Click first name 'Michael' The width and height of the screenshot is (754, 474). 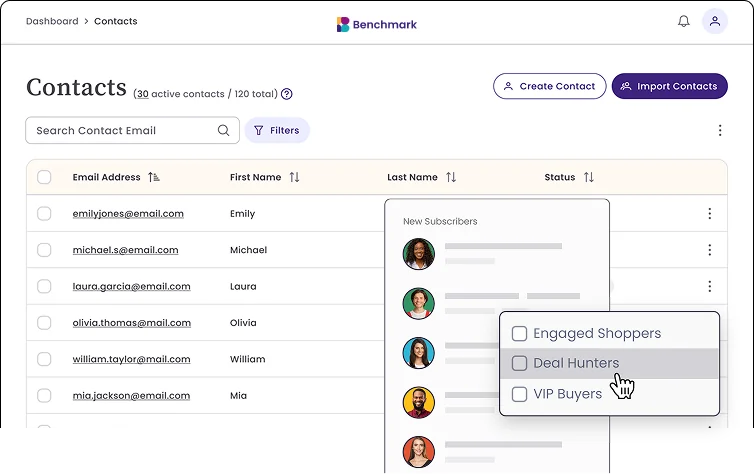[x=248, y=250]
